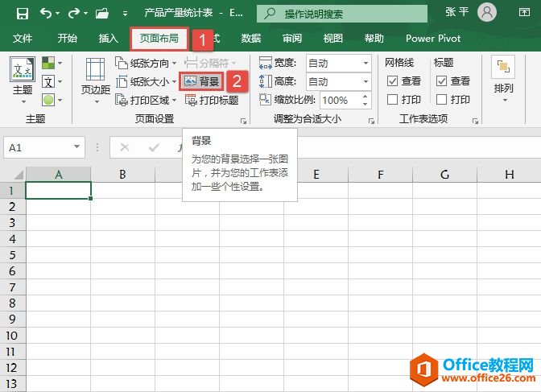Switch to the 视图 tab

click(x=333, y=39)
